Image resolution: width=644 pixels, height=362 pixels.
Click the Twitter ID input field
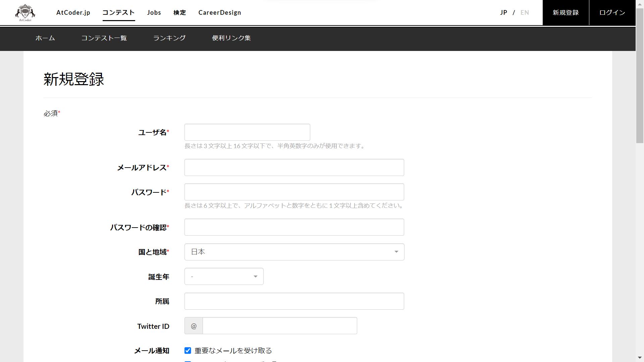click(x=280, y=325)
